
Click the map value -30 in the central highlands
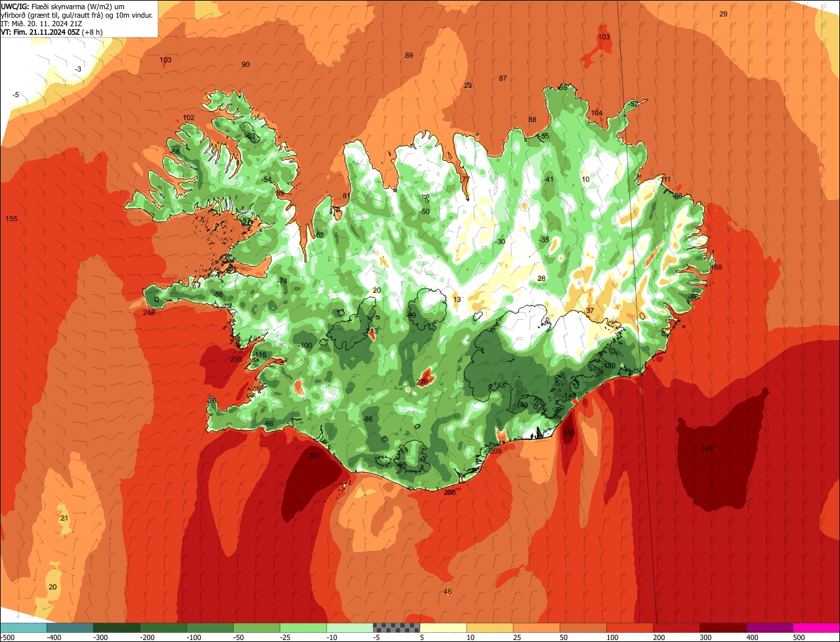500,242
